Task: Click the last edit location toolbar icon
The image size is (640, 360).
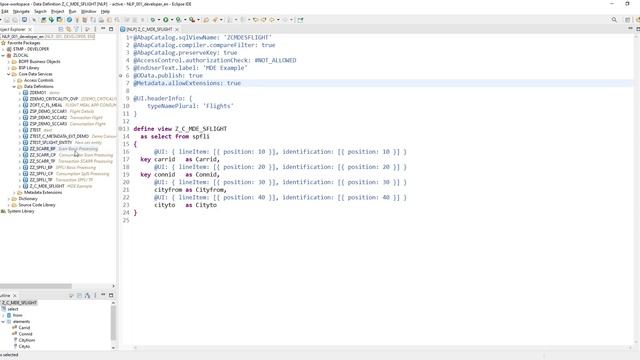Action: click(x=256, y=20)
